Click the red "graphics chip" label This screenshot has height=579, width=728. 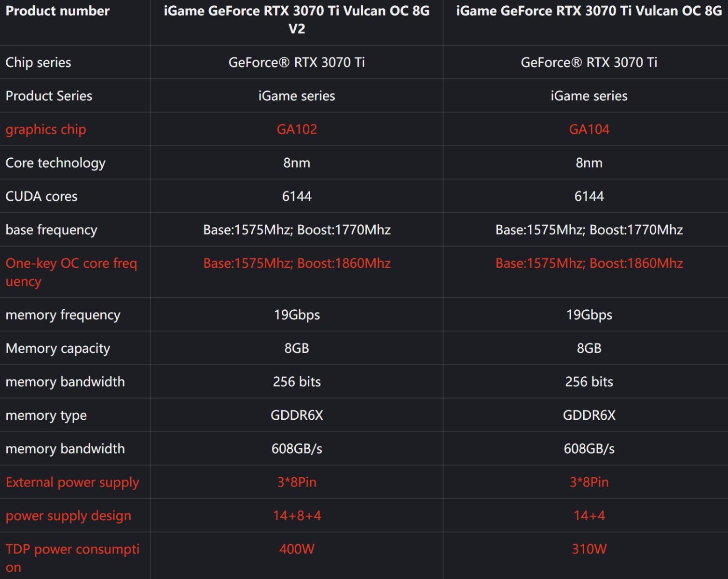[46, 129]
